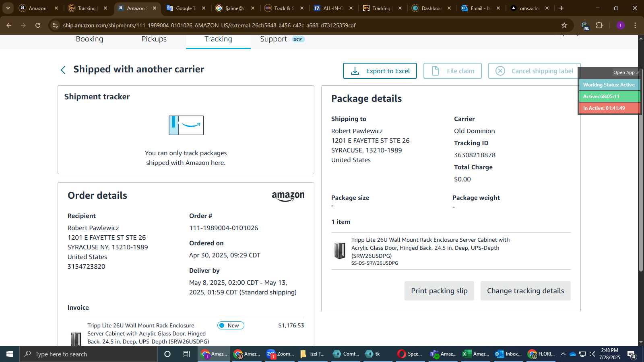Viewport: 644px width, 362px height.
Task: Click the ship.amazon.com address bar URL
Action: click(209, 25)
